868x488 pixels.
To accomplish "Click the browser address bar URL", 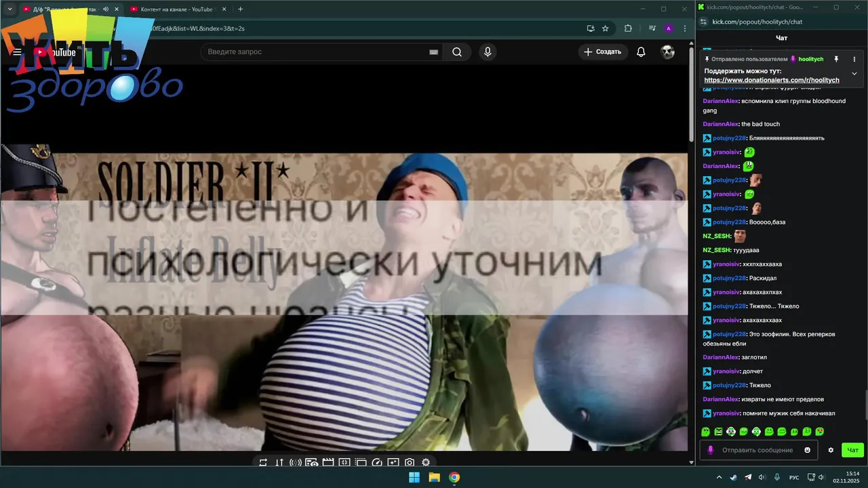I will [197, 28].
